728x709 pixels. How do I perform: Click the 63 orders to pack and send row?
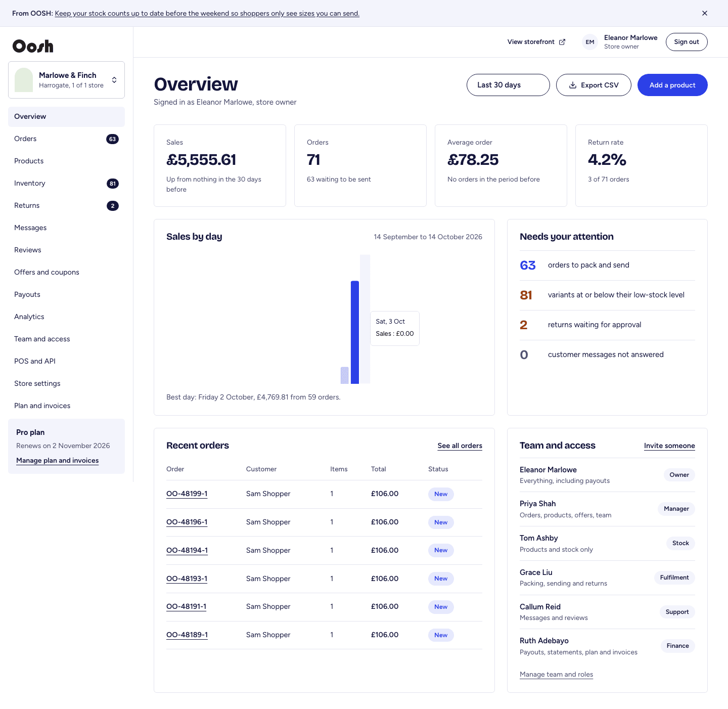[x=607, y=265]
